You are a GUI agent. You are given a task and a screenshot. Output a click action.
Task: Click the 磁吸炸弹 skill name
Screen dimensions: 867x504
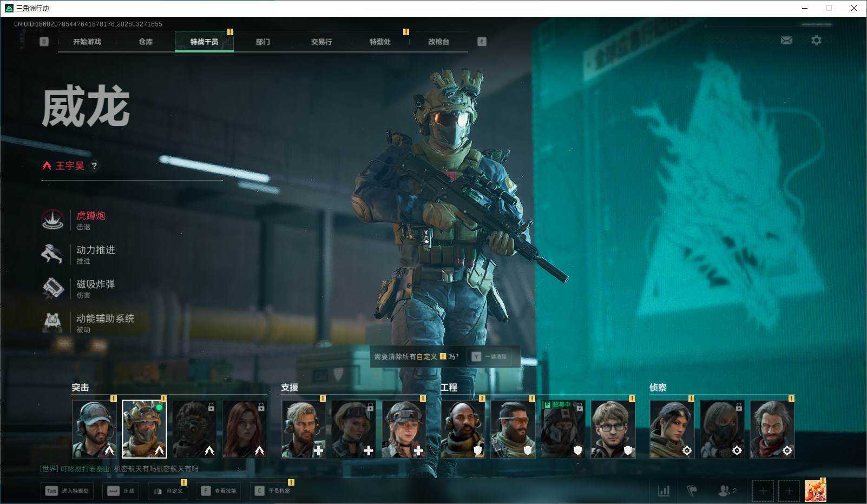96,284
